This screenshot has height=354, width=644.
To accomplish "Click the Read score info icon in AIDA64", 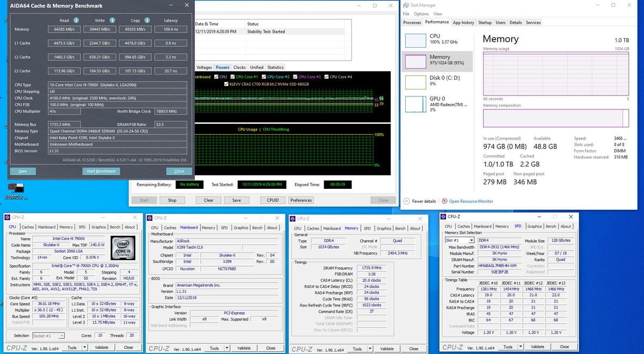I will point(76,20).
